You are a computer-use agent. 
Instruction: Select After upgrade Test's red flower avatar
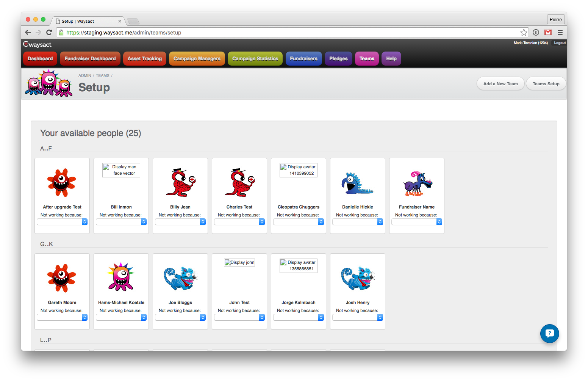(61, 183)
